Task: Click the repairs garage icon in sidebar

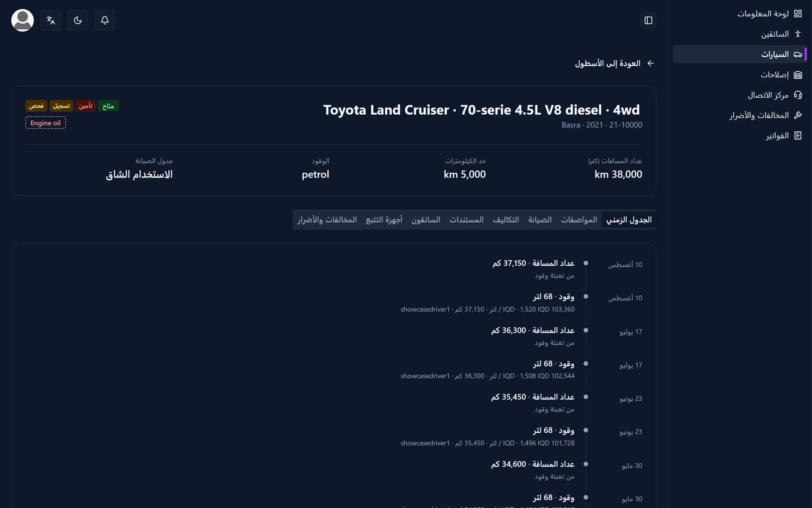Action: click(798, 75)
